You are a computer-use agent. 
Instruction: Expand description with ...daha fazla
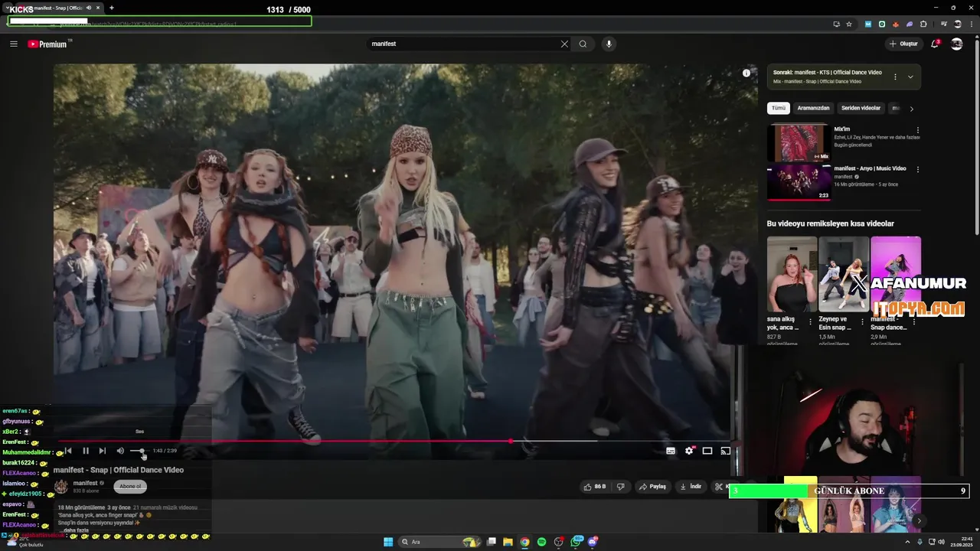point(75,530)
